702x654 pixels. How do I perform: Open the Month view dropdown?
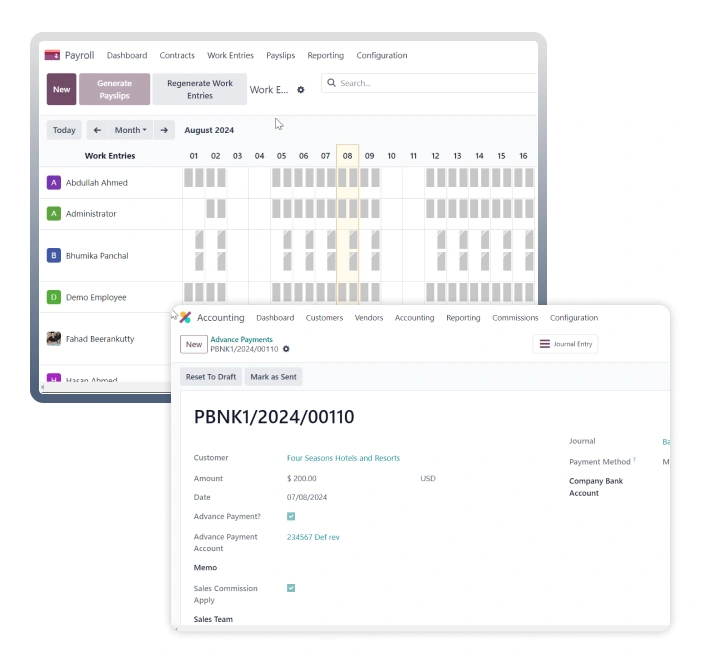click(x=130, y=130)
